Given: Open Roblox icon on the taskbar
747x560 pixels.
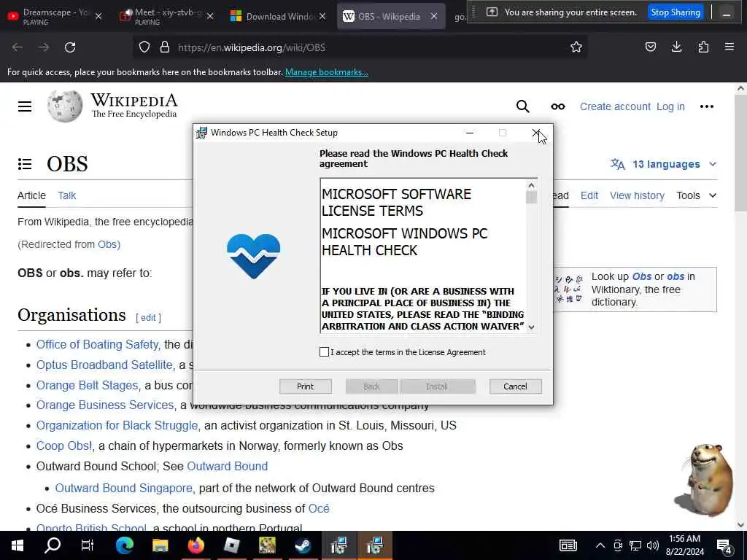Looking at the screenshot, I should click(x=231, y=545).
